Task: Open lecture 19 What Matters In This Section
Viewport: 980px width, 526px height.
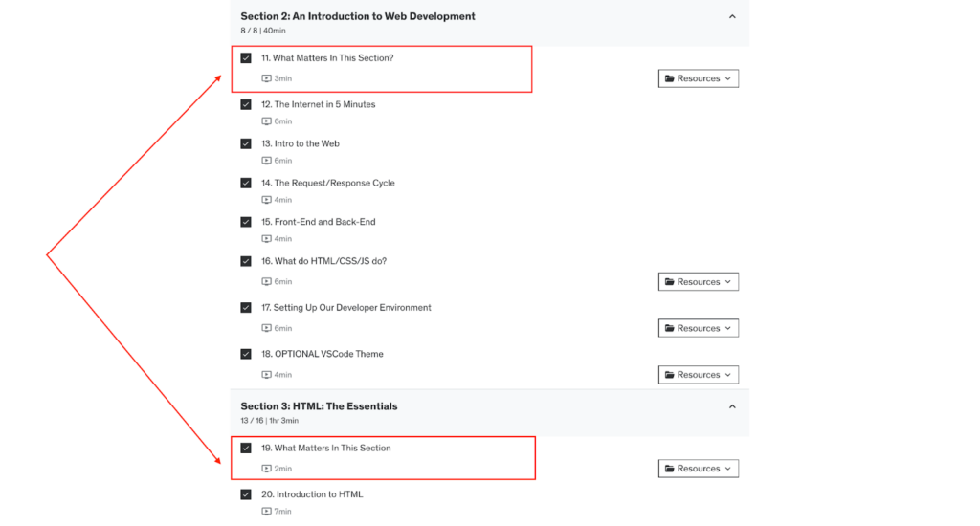Action: point(325,448)
